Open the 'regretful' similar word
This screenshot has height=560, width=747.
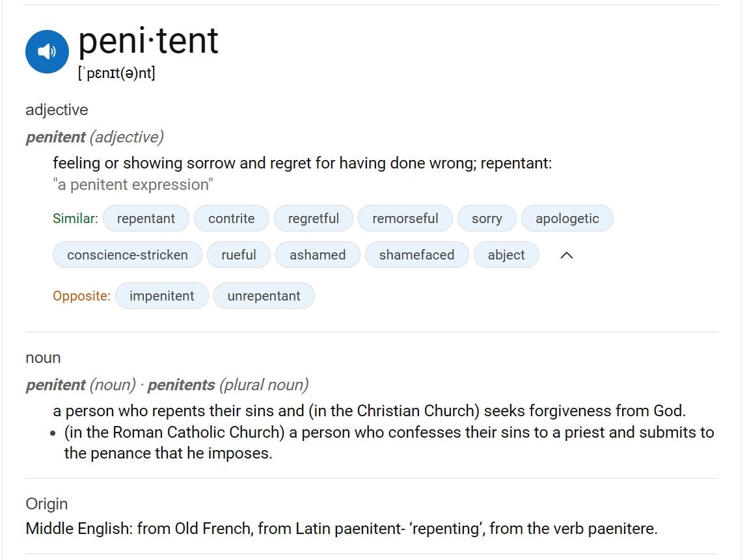tap(313, 219)
